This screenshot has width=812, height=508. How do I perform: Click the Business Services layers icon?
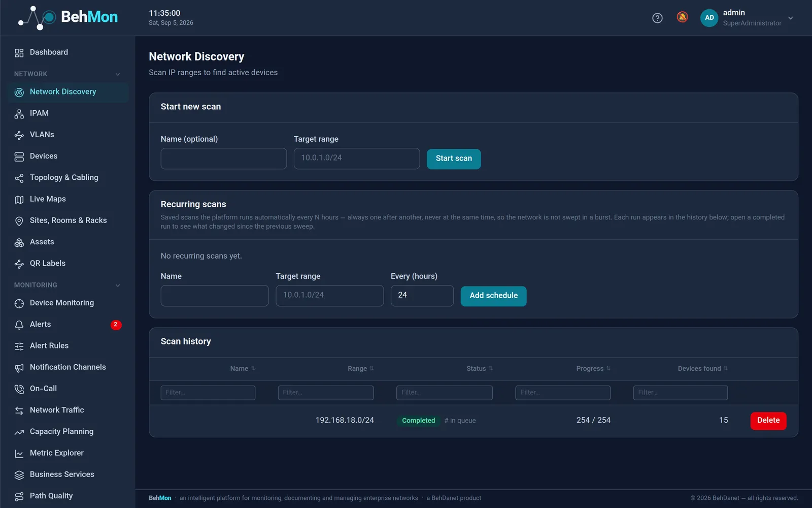(19, 475)
